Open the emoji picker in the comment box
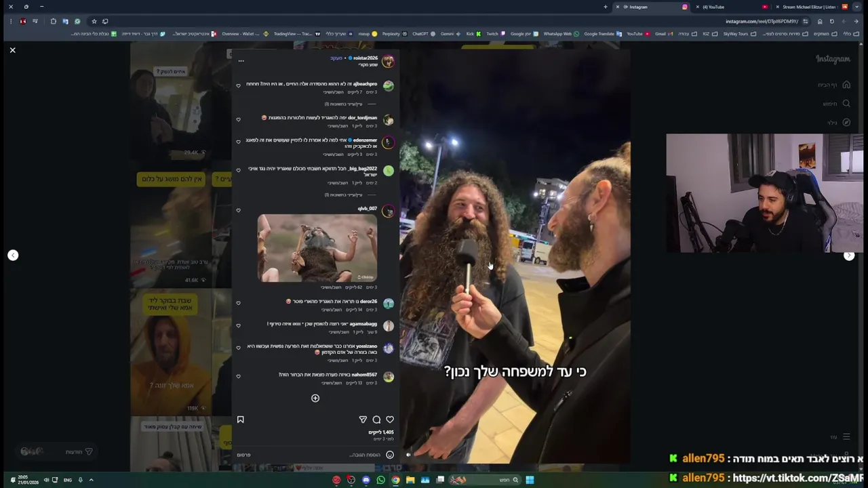This screenshot has height=488, width=868. tap(390, 455)
